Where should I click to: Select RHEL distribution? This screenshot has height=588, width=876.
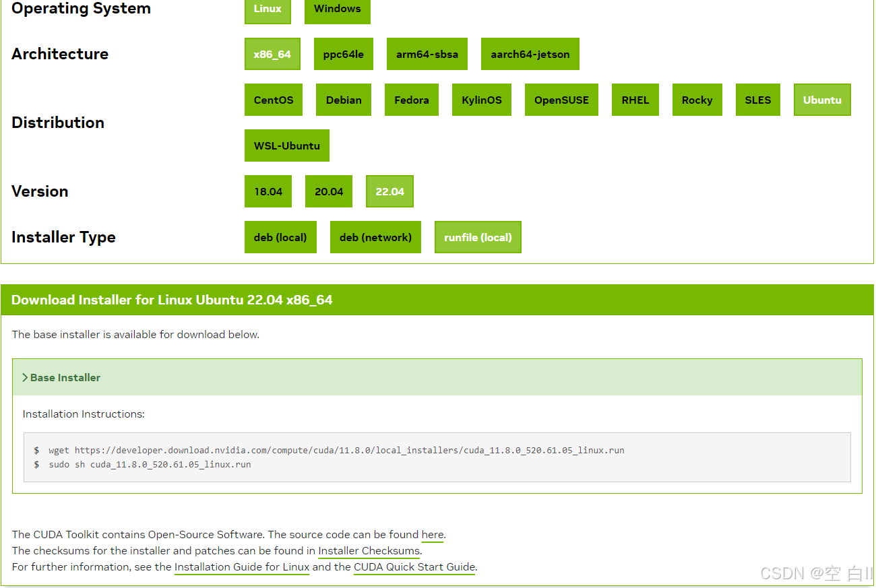635,100
